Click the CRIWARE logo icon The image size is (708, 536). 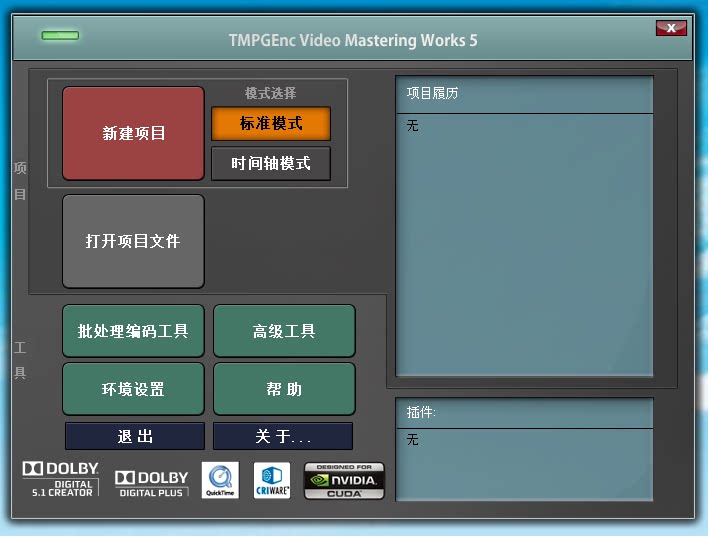pos(272,480)
